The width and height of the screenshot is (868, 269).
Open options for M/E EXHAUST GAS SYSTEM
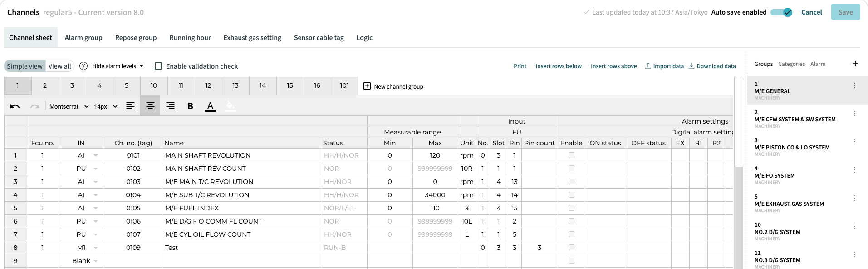(x=855, y=198)
